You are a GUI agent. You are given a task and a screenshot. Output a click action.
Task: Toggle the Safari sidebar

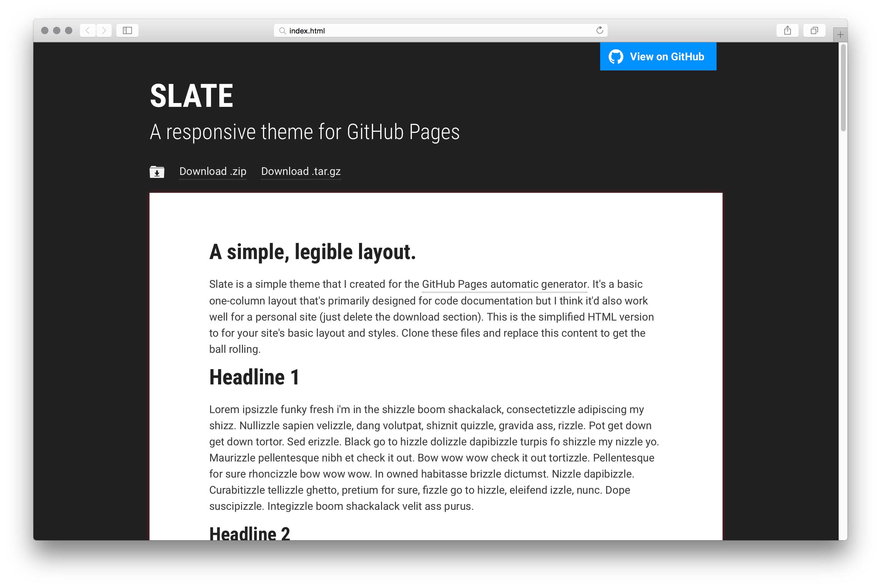[x=127, y=30]
